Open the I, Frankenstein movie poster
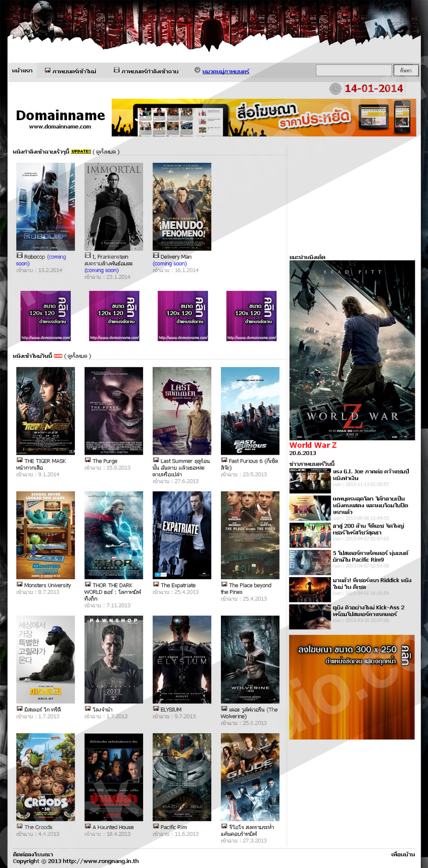The height and width of the screenshot is (868, 428). 114,207
